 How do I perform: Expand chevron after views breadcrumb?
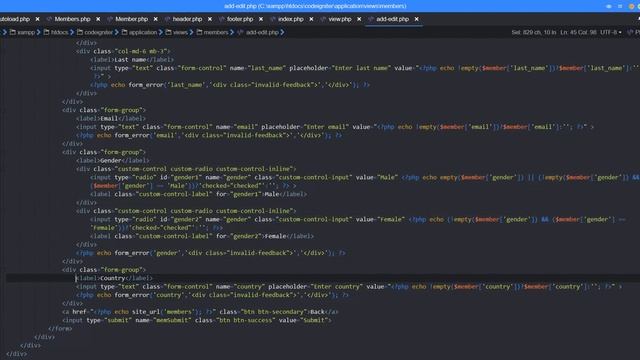[191, 32]
